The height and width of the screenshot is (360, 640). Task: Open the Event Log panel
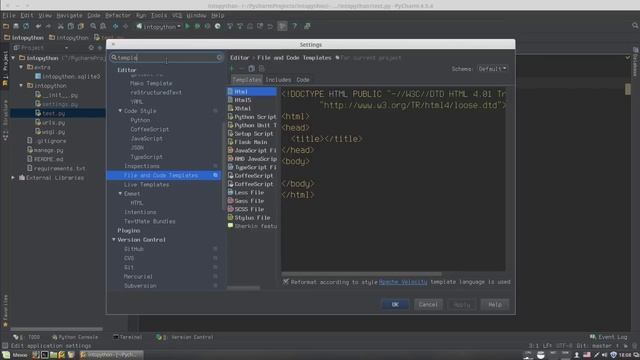[609, 337]
